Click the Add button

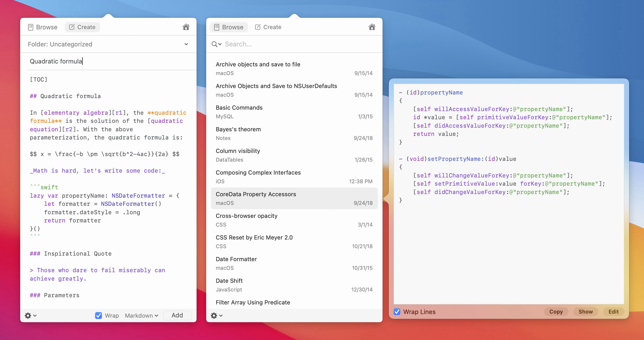point(177,315)
